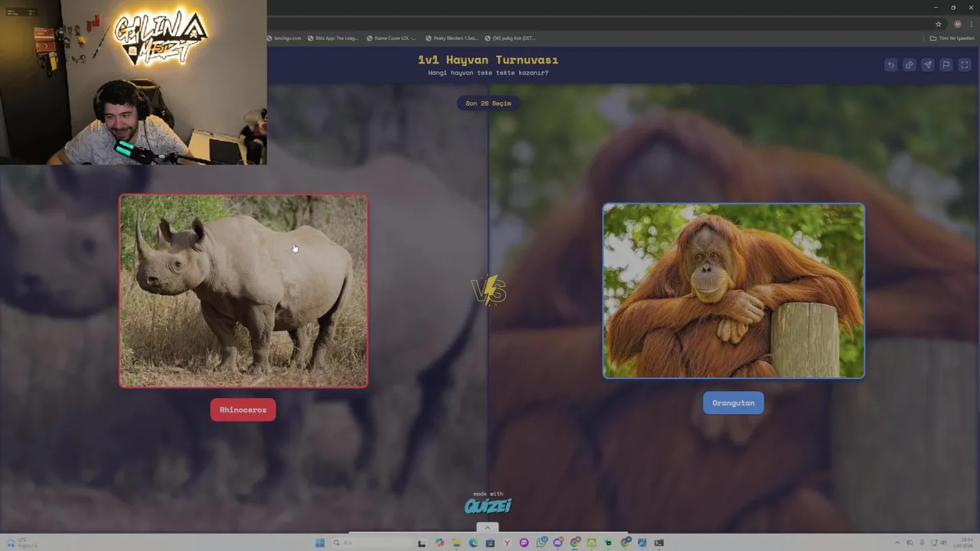This screenshot has width=980, height=551.
Task: Click the blue Orangutan button
Action: 733,403
